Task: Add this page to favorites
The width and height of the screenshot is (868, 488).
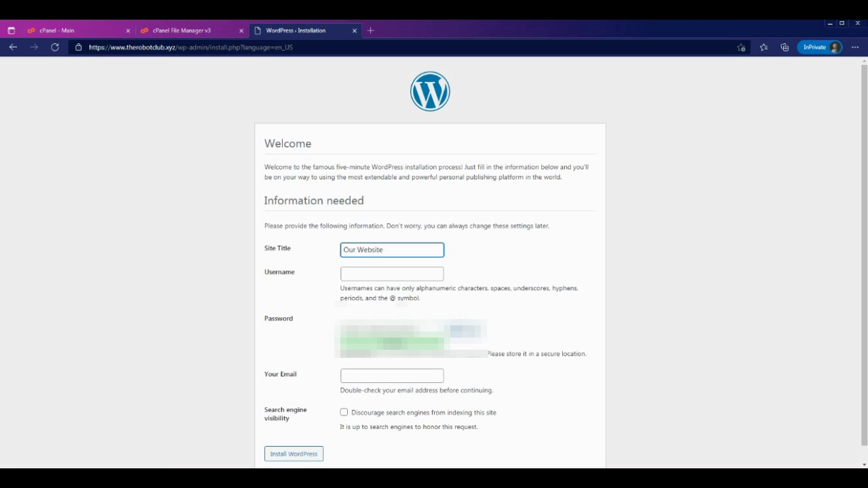Action: (741, 47)
